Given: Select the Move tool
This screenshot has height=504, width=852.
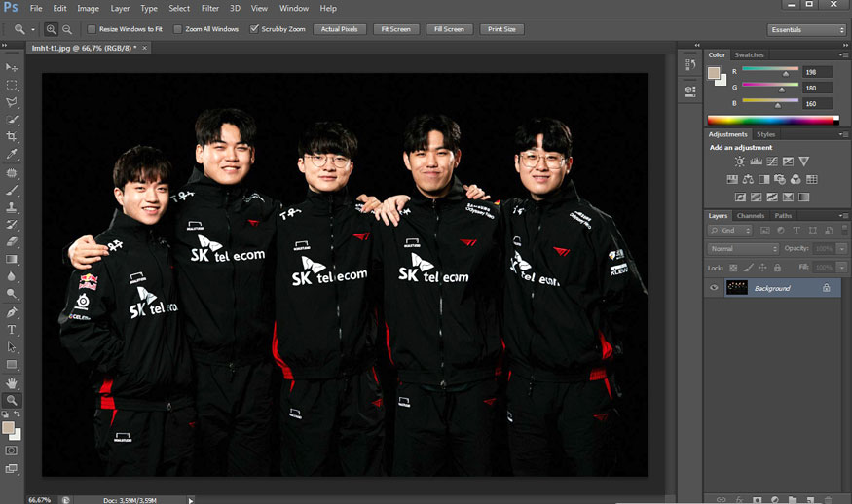Looking at the screenshot, I should [x=12, y=67].
